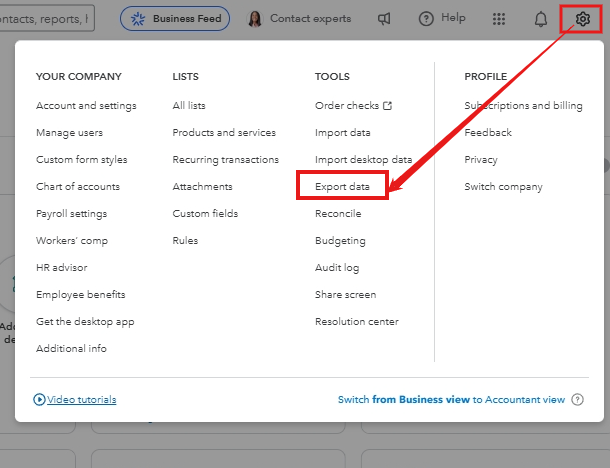Click the megaphone announcements icon

[x=385, y=18]
